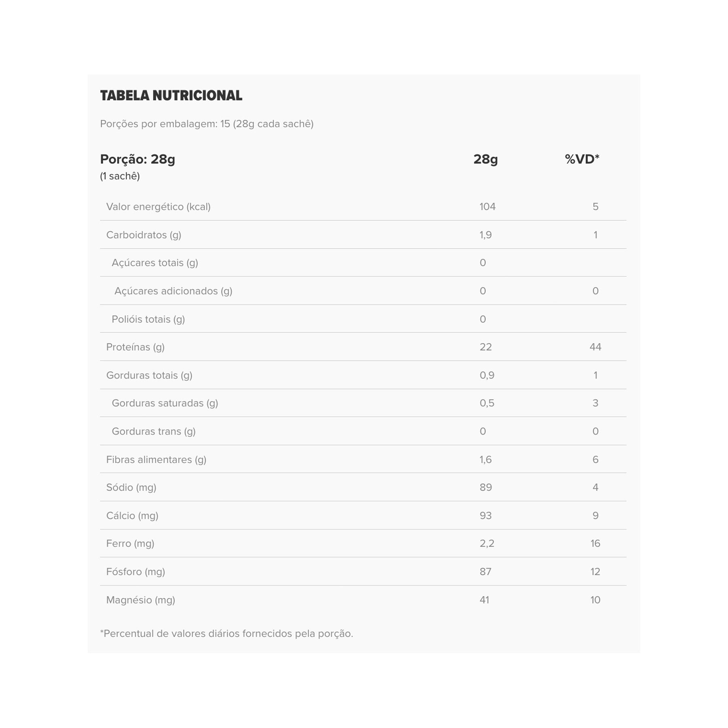Select the Açúcares adicionados (g) label
The width and height of the screenshot is (728, 728).
pos(173,291)
